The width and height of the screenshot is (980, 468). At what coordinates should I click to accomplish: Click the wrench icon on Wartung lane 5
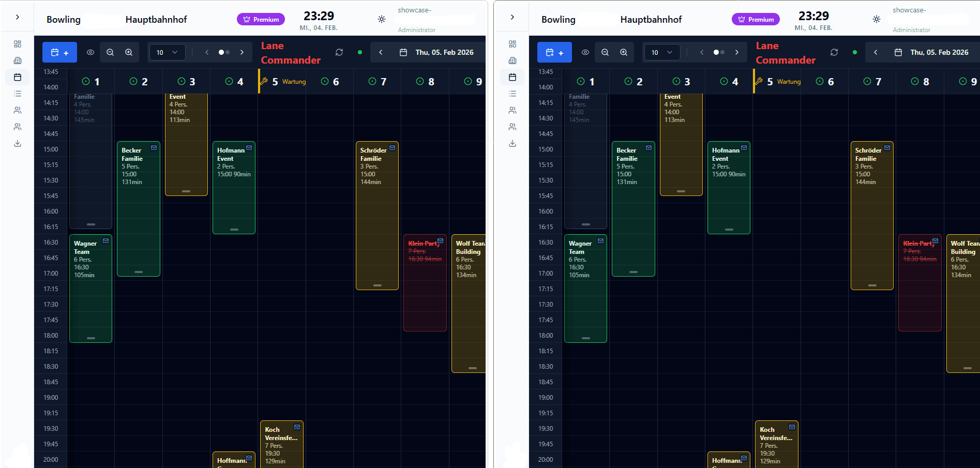[x=263, y=81]
